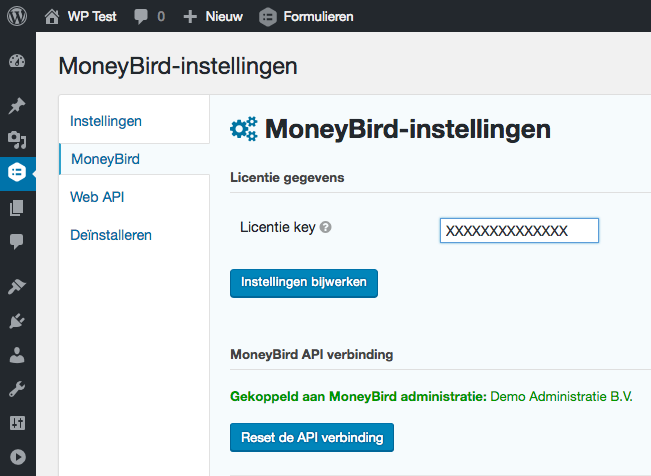Screen dimensions: 651x476
Task: Open the Web API tab
Action: [x=97, y=197]
